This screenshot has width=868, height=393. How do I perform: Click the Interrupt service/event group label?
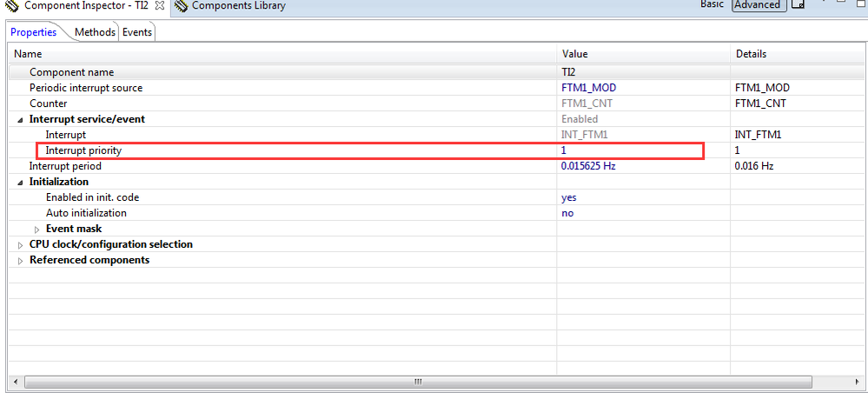coord(88,119)
